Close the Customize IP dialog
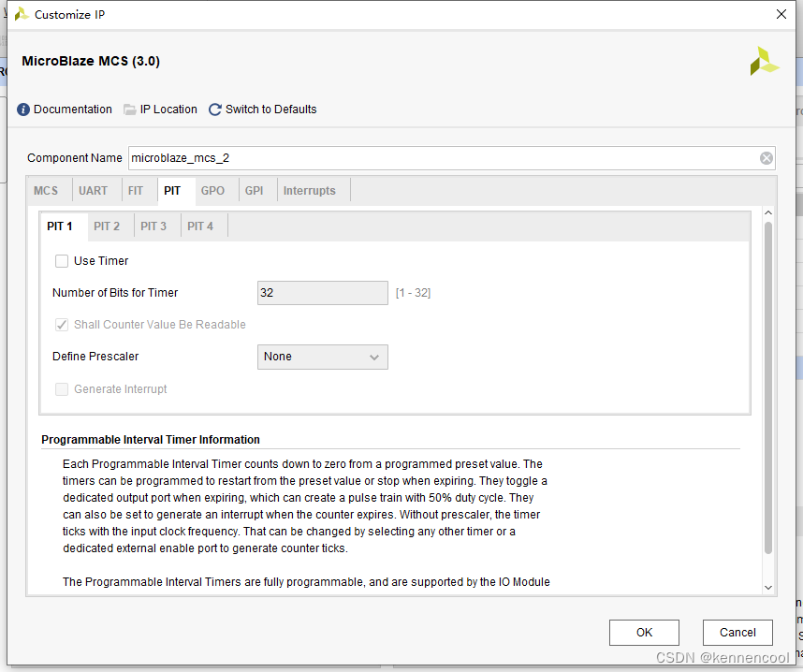The height and width of the screenshot is (672, 803). [781, 14]
